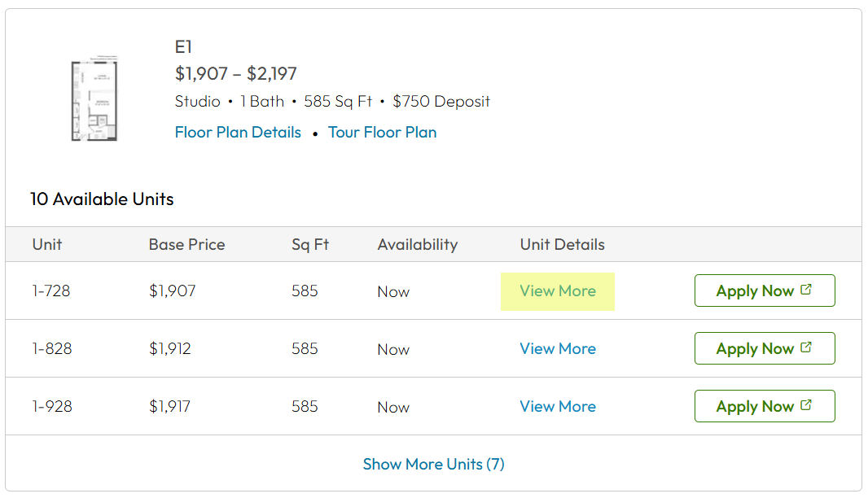View More details for unit 1-828
This screenshot has height=498, width=868.
point(558,348)
